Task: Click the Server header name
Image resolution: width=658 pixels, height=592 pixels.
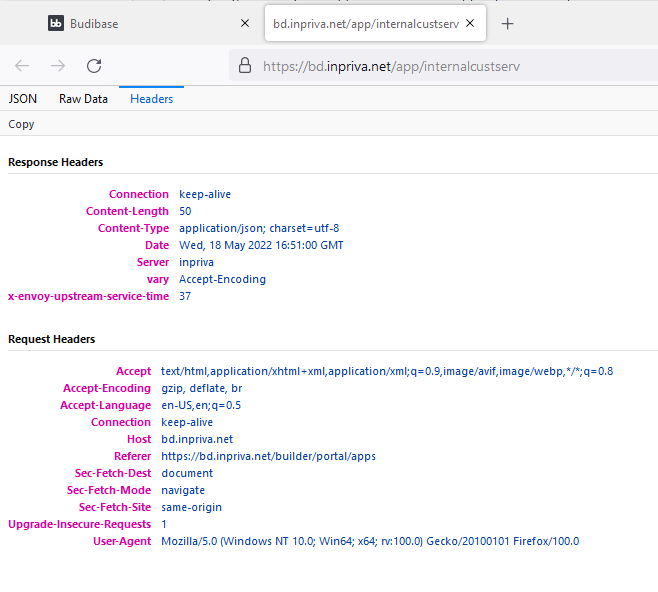Action: click(x=153, y=262)
